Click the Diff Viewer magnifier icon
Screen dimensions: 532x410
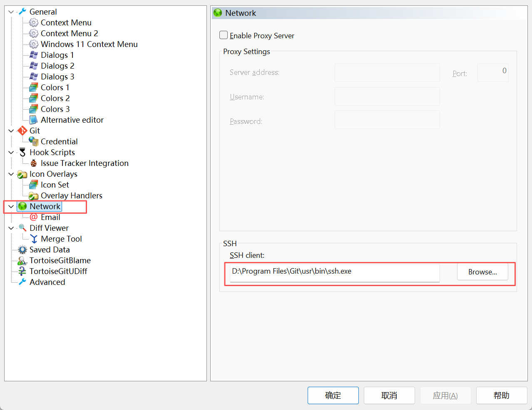(x=22, y=228)
